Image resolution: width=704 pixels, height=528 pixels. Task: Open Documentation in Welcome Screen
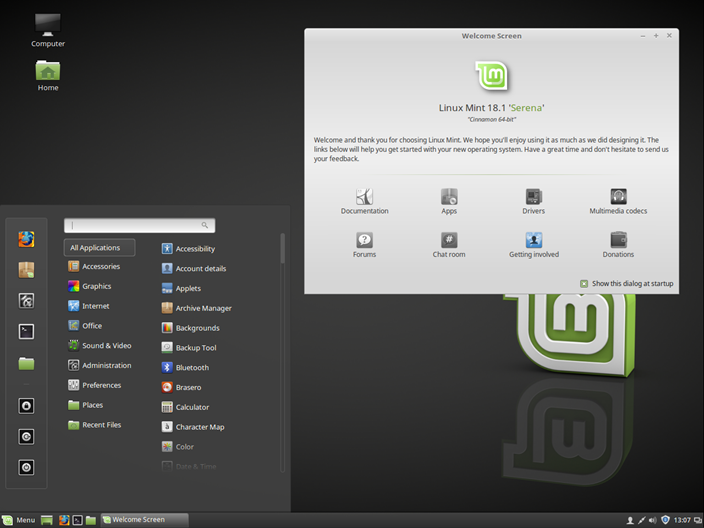[x=364, y=201]
